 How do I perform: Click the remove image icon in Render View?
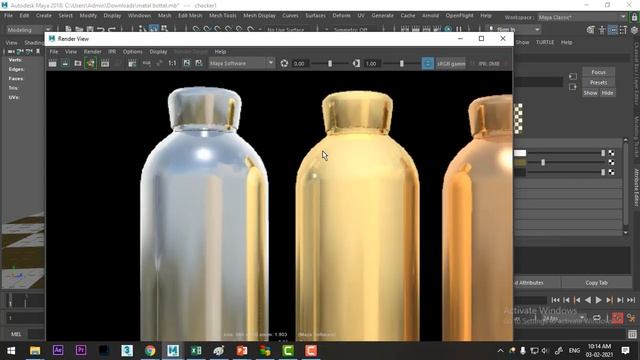[199, 63]
